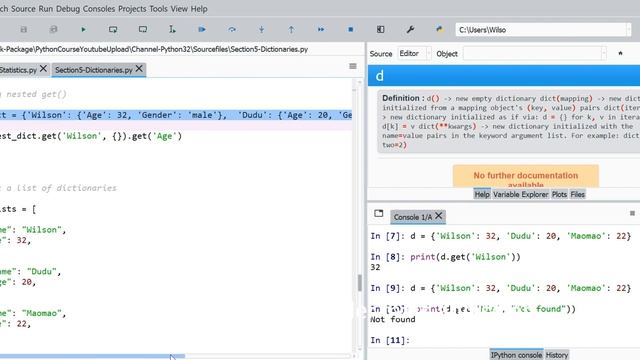This screenshot has height=360, width=640.
Task: Click the 'a list of dictionaries' comment
Action: 58,188
